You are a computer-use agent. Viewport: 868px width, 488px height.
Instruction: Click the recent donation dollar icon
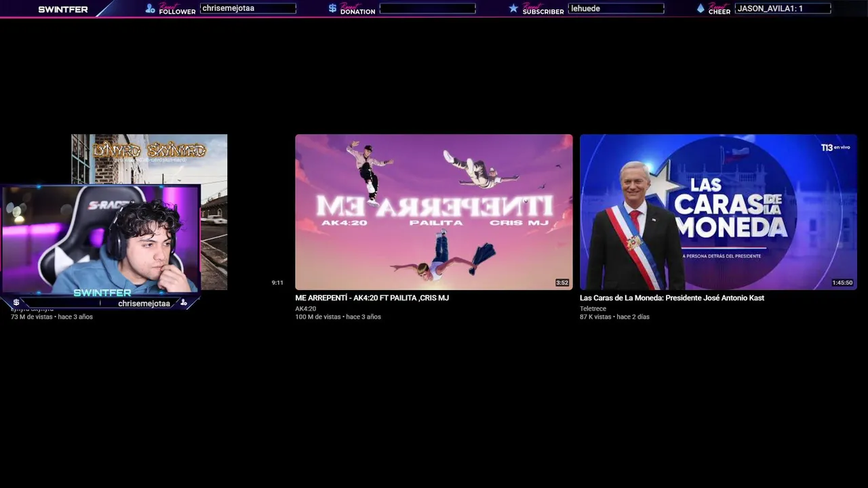click(x=332, y=8)
